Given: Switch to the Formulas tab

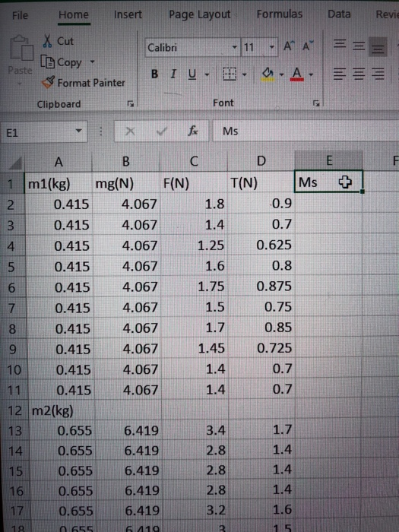Looking at the screenshot, I should point(279,14).
